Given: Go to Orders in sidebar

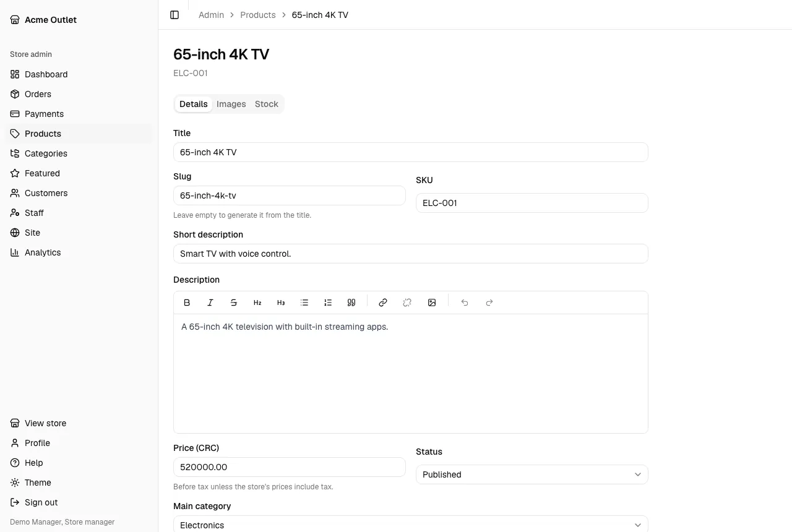Looking at the screenshot, I should [79, 94].
